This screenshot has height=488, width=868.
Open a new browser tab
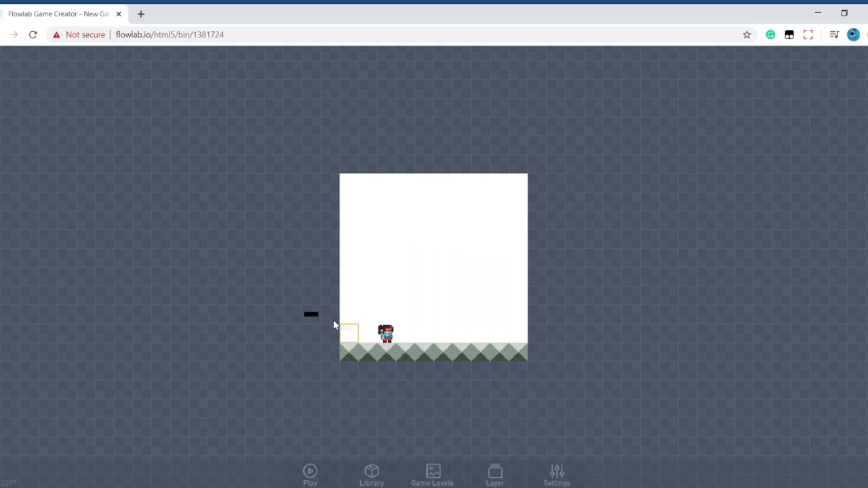tap(141, 14)
